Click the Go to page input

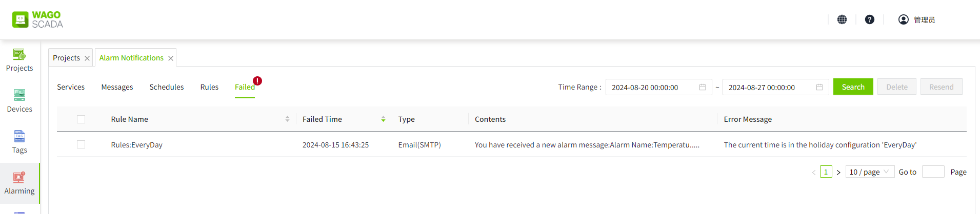[933, 172]
